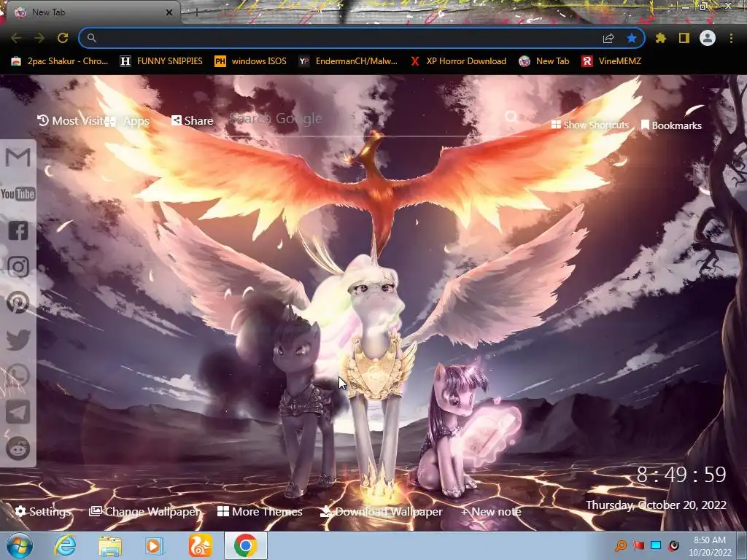Open WhatsApp from the sidebar
Viewport: 747px width, 560px height.
(x=18, y=376)
